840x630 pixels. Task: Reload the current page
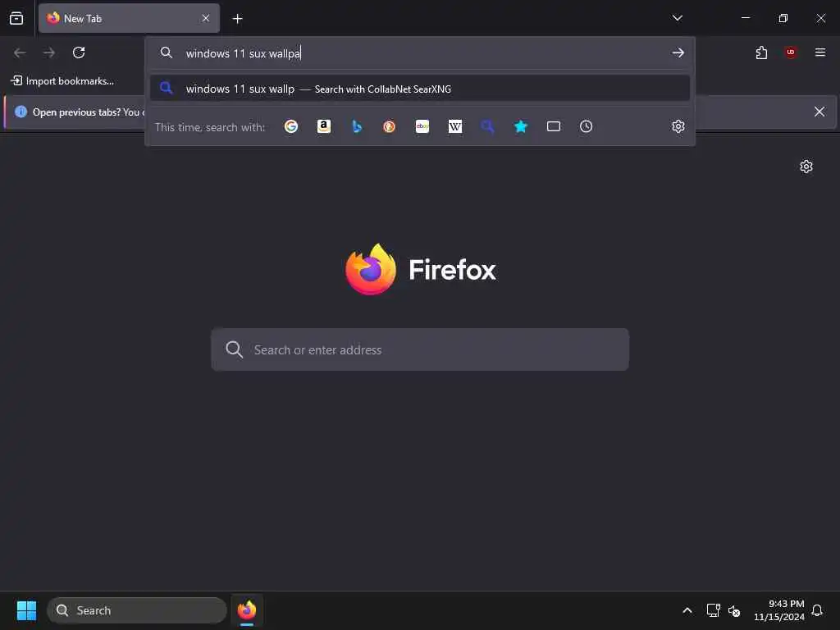coord(79,52)
